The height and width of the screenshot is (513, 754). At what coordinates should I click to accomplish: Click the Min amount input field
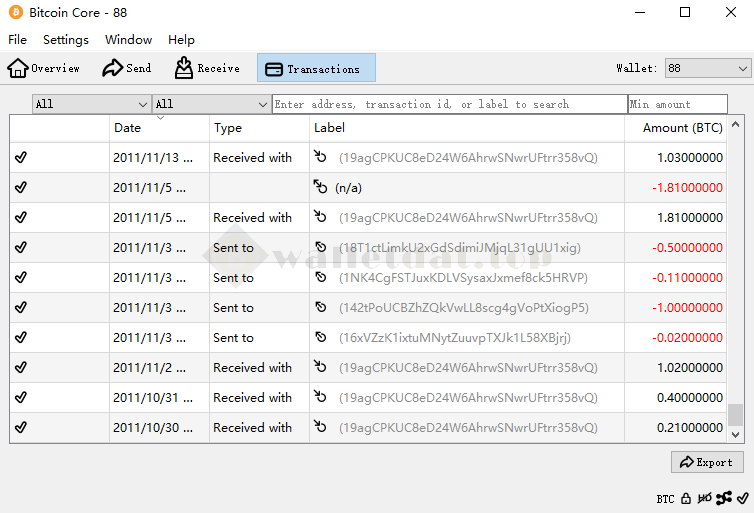[677, 104]
